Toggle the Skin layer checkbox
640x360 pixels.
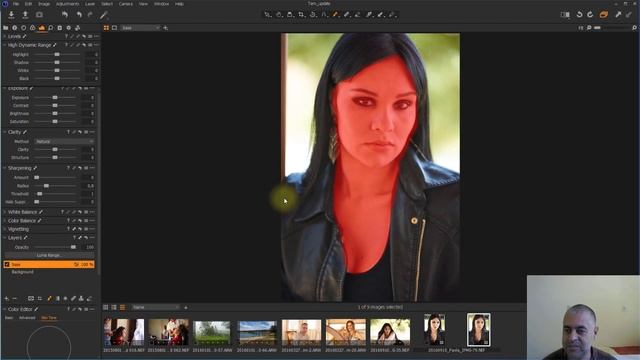click(x=7, y=264)
